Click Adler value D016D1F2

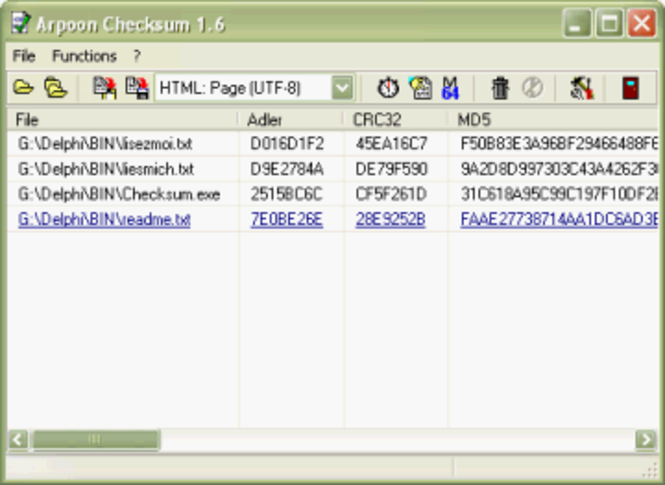point(287,144)
